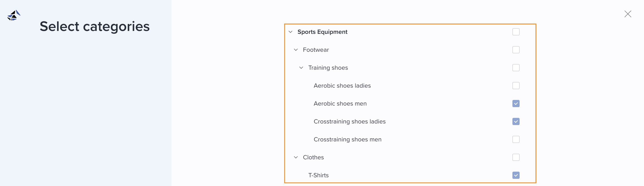Check the Sports Equipment checkbox
Viewport: 644px width, 186px height.
click(x=516, y=32)
